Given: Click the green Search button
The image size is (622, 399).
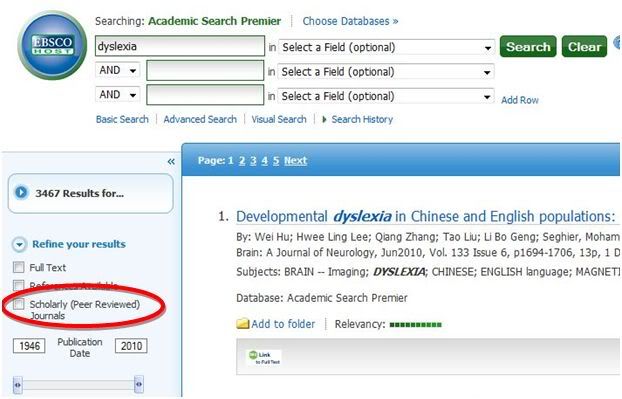Looking at the screenshot, I should (x=528, y=46).
